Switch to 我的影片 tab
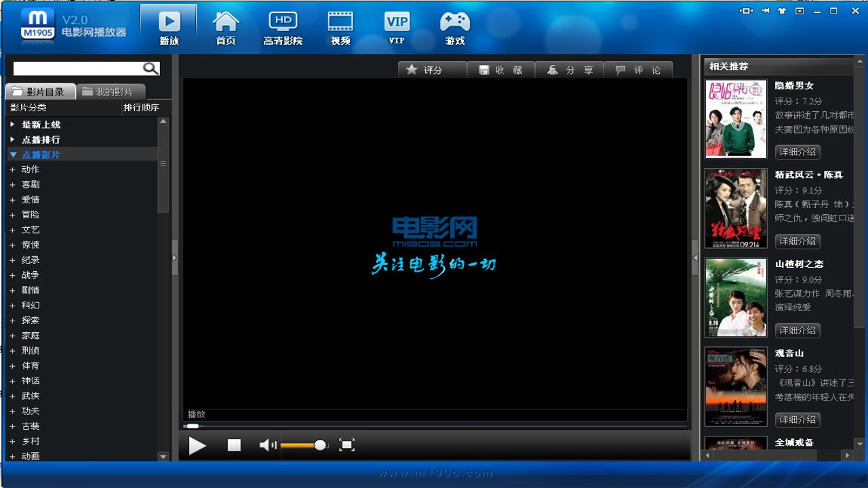 (111, 91)
